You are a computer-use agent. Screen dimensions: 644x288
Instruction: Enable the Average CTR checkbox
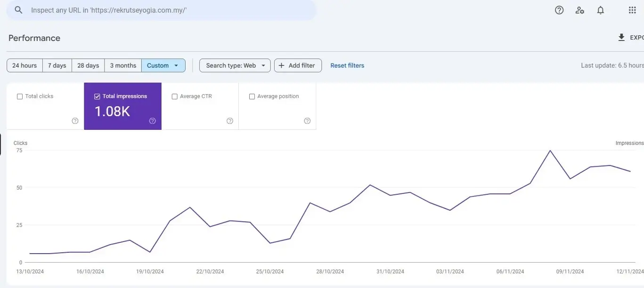click(174, 96)
